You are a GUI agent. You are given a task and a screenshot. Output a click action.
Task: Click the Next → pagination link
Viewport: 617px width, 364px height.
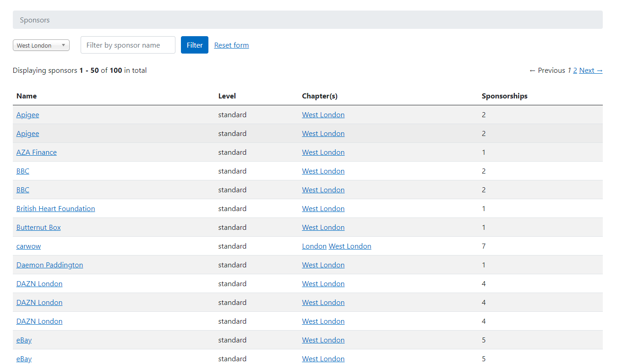[x=591, y=71]
